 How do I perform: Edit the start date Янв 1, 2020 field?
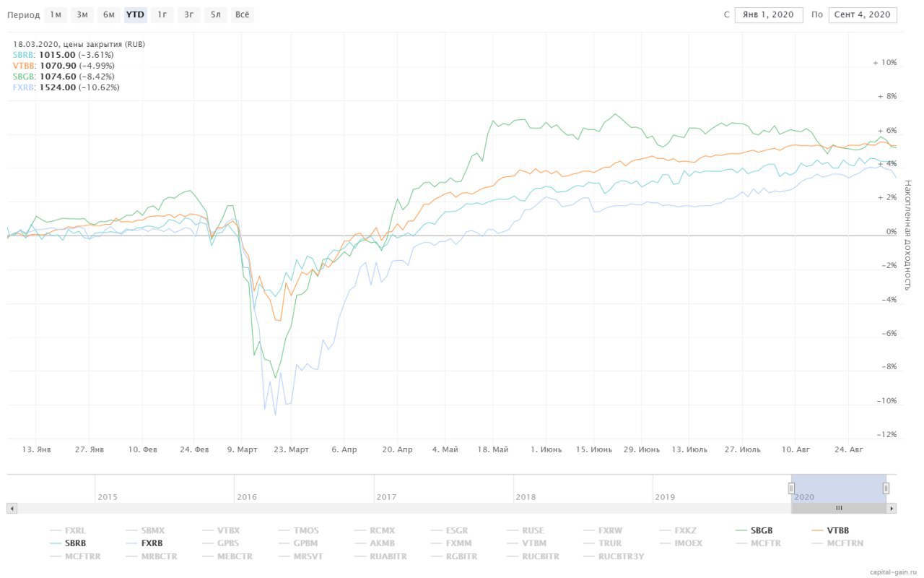click(769, 14)
